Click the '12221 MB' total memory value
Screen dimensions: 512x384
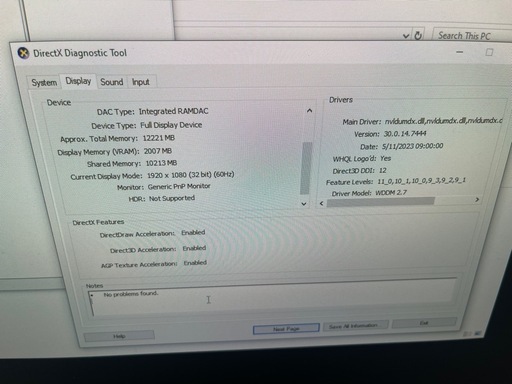coord(159,138)
